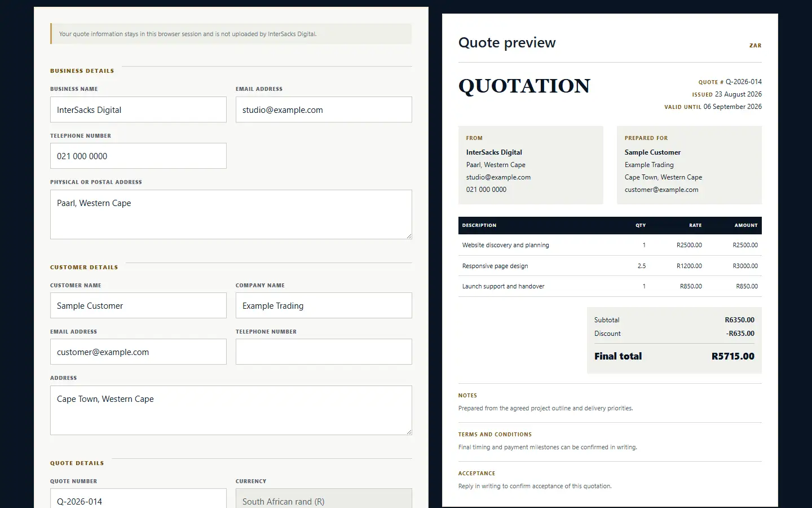Image resolution: width=812 pixels, height=508 pixels.
Task: Select Website discovery and planning row
Action: click(x=610, y=245)
